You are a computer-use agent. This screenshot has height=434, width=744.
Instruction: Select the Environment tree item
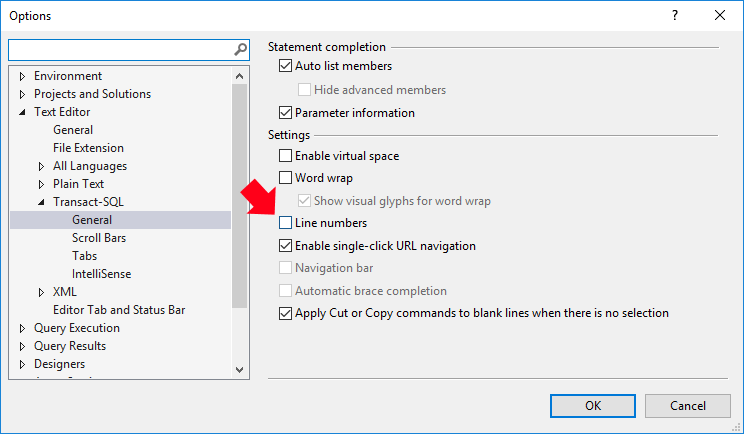tap(68, 76)
